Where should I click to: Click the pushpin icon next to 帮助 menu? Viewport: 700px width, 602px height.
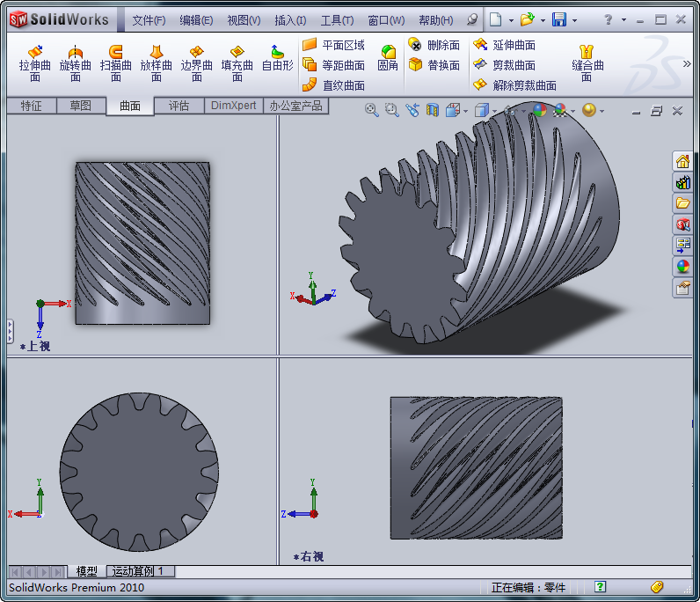(x=472, y=19)
